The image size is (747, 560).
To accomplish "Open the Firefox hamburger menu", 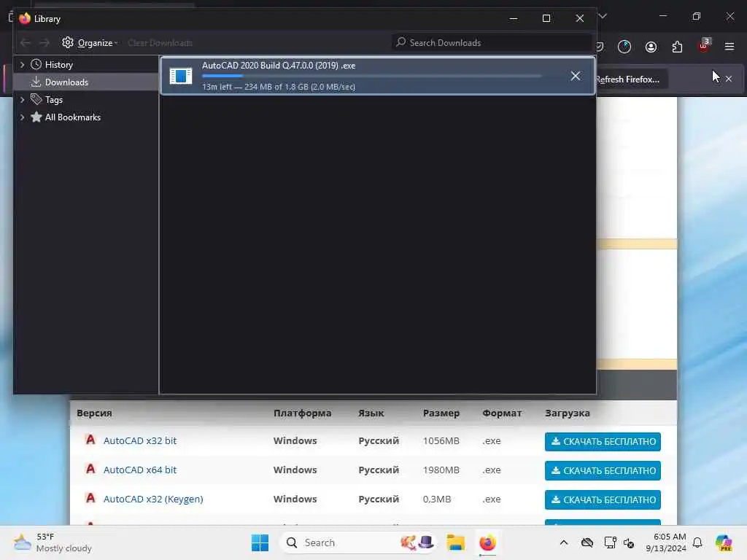I will (x=729, y=47).
